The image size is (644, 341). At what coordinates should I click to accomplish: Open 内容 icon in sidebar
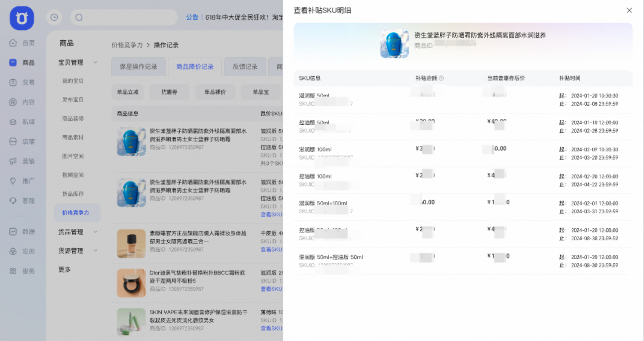pyautogui.click(x=13, y=102)
